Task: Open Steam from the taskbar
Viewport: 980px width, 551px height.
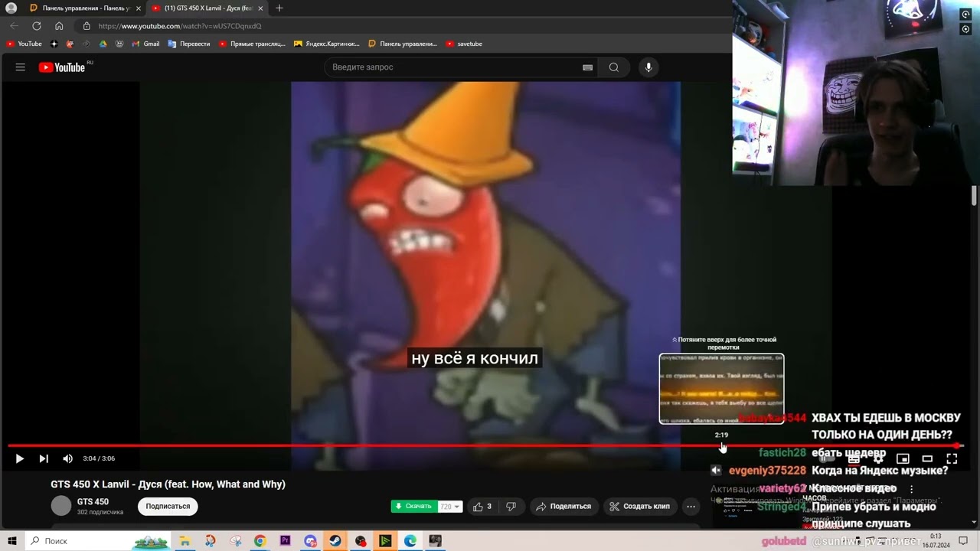Action: (335, 541)
